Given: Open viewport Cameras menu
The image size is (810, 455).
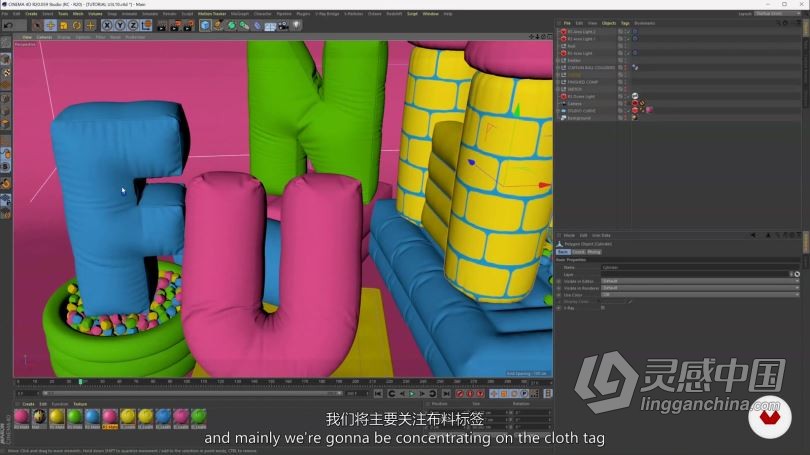Looking at the screenshot, I should [x=44, y=37].
